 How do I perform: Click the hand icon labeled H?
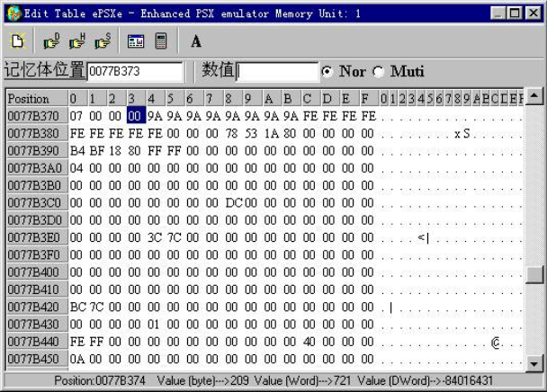(77, 41)
